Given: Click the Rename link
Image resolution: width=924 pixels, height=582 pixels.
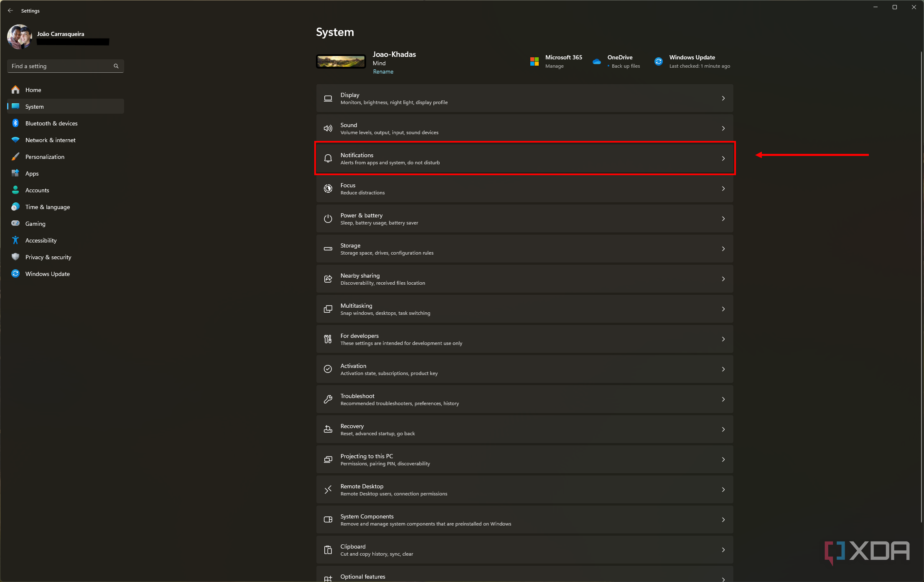Looking at the screenshot, I should [x=383, y=71].
